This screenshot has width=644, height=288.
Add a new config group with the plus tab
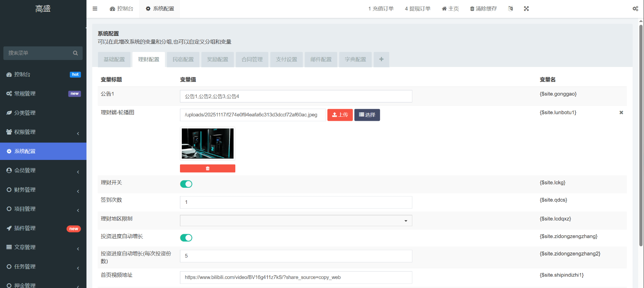tap(381, 59)
